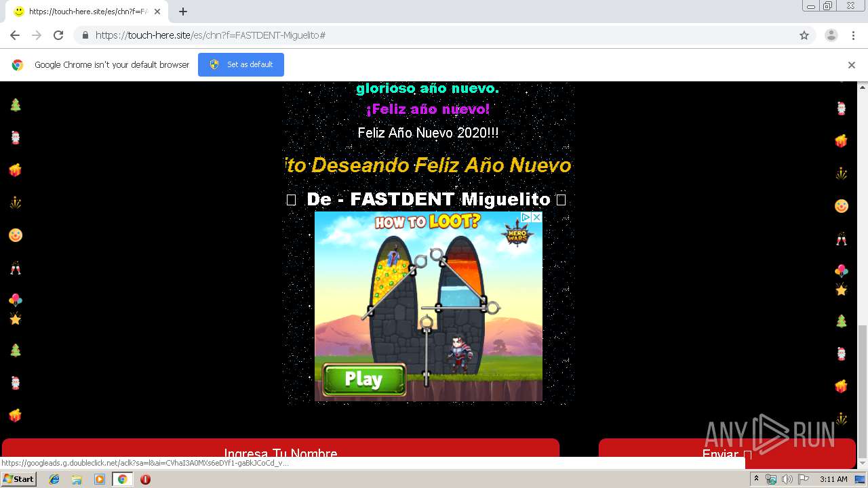Set Chrome as default browser
The image size is (868, 488).
pyautogui.click(x=241, y=64)
